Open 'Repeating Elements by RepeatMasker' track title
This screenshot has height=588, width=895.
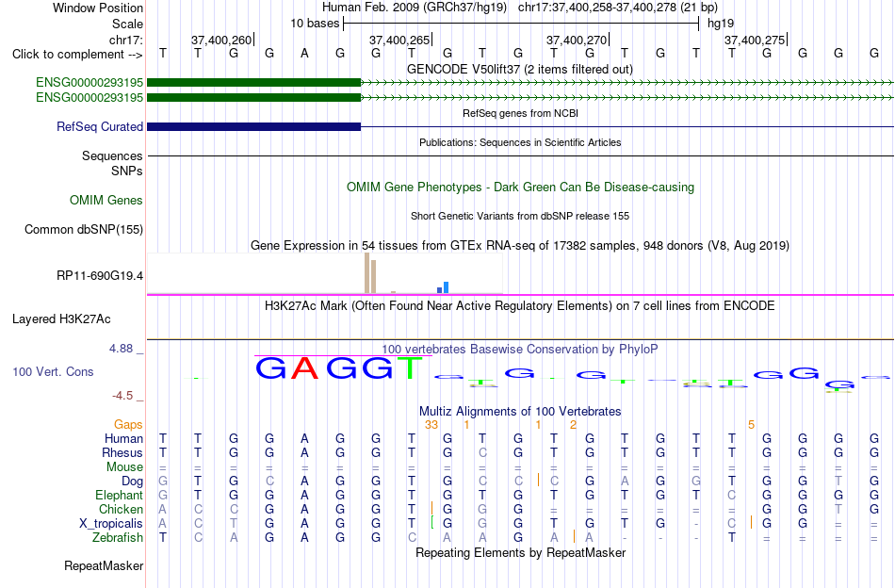pyautogui.click(x=520, y=552)
